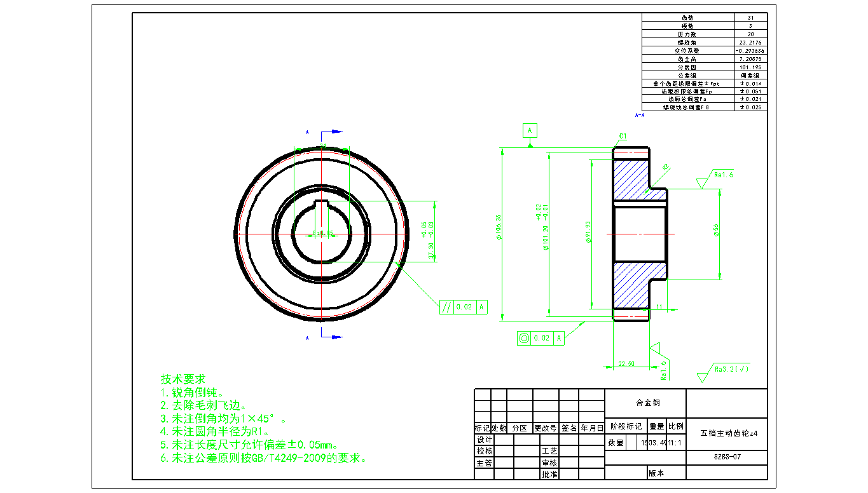Select the 23.2176 value in the parameter table
The width and height of the screenshot is (868, 493).
[751, 42]
